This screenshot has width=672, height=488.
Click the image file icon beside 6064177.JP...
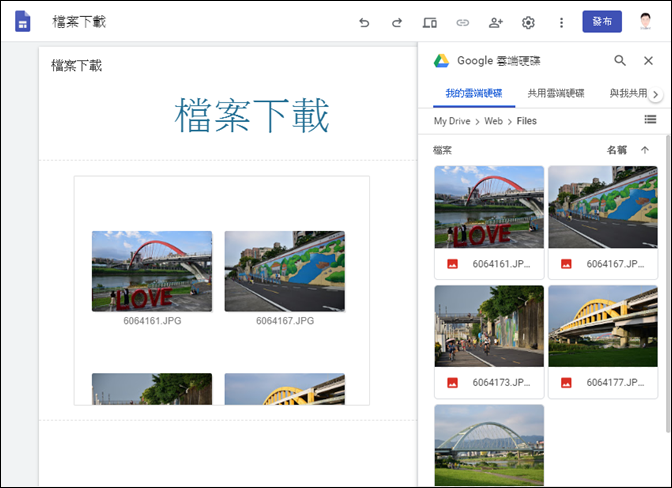[x=566, y=383]
